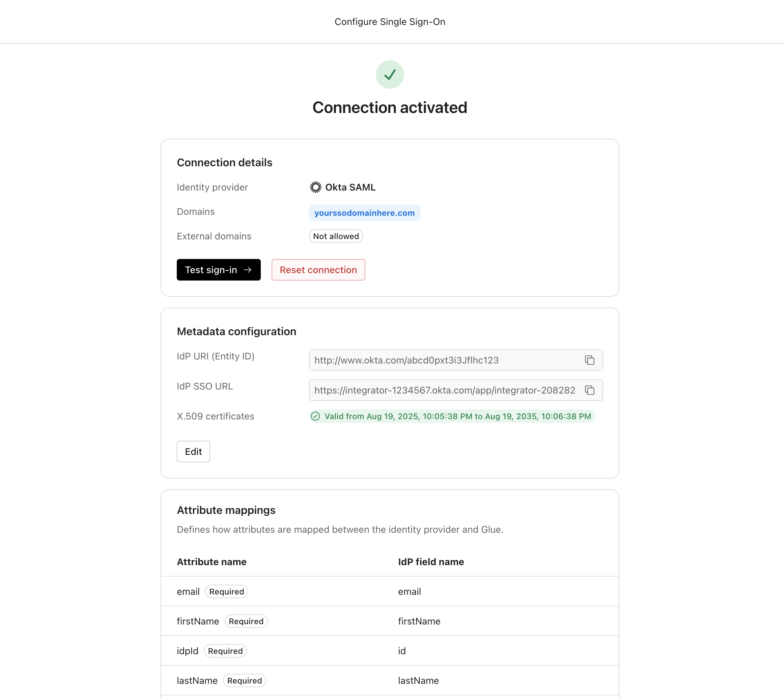Click the Required badge next to firstName
Image resolution: width=784 pixels, height=698 pixels.
click(x=246, y=621)
